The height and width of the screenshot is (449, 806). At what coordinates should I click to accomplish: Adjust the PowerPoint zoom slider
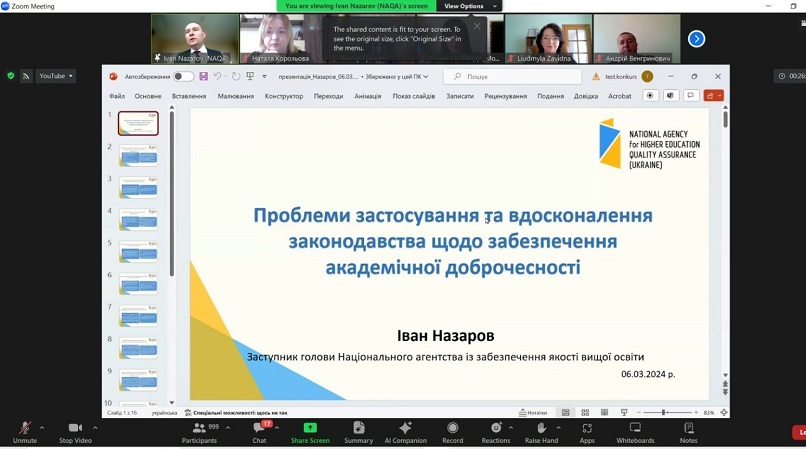tap(664, 412)
